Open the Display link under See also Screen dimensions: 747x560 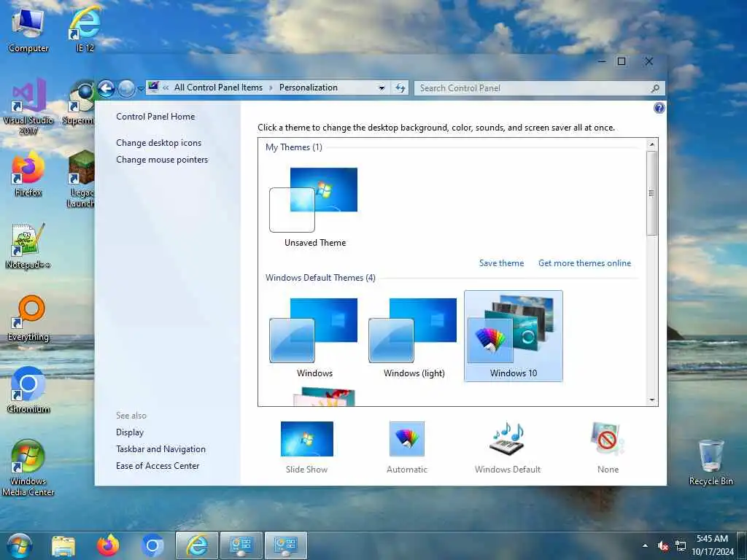tap(130, 432)
